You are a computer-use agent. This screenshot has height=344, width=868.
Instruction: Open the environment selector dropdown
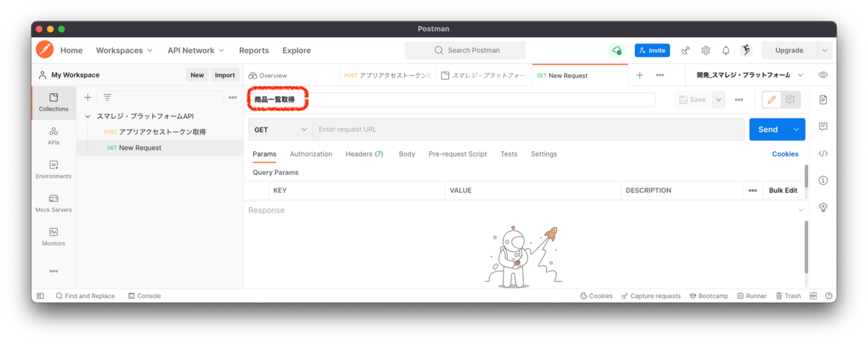pos(751,75)
